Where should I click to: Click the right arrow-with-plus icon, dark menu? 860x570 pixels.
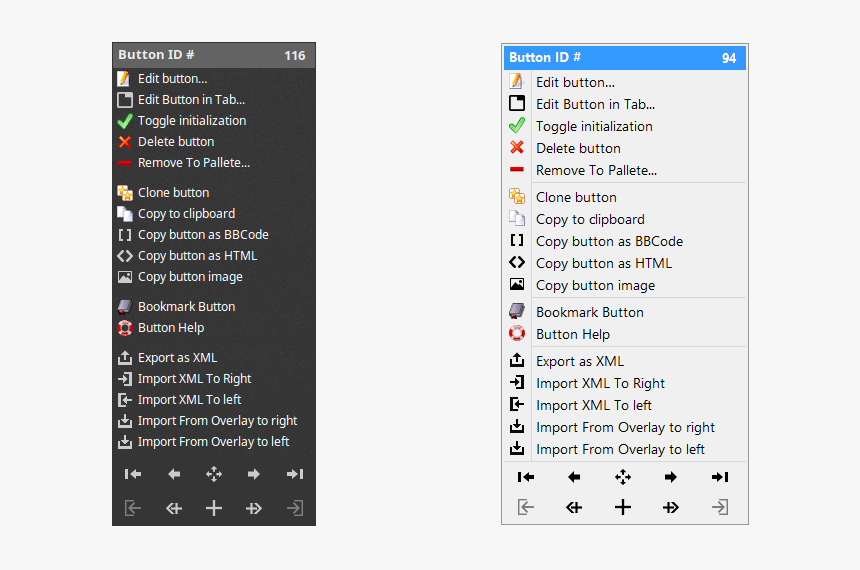[x=253, y=509]
